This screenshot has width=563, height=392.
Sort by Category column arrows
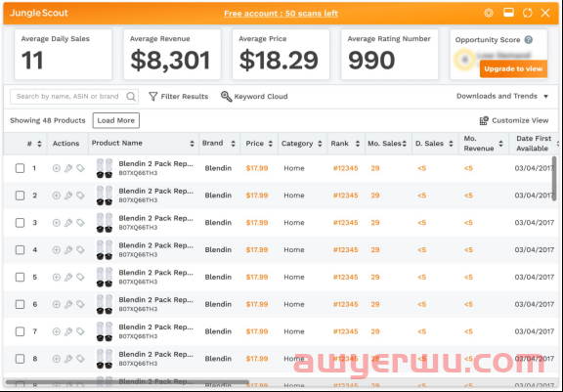tap(320, 144)
